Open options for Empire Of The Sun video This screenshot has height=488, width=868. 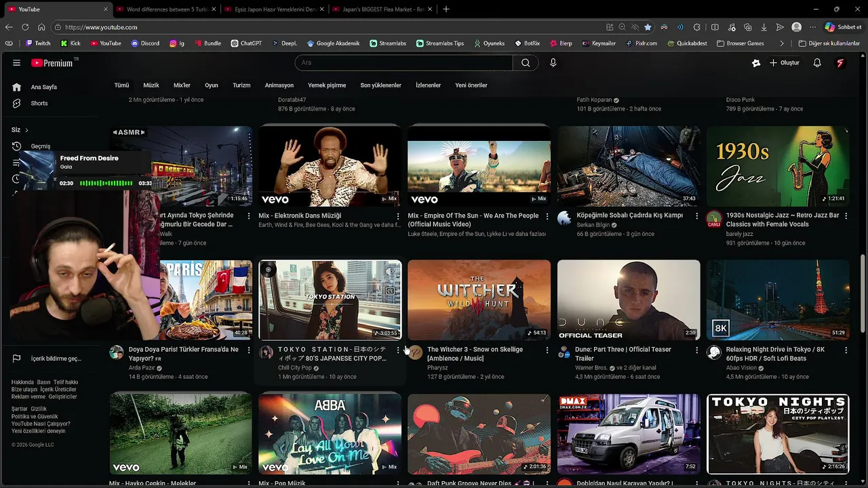(547, 216)
